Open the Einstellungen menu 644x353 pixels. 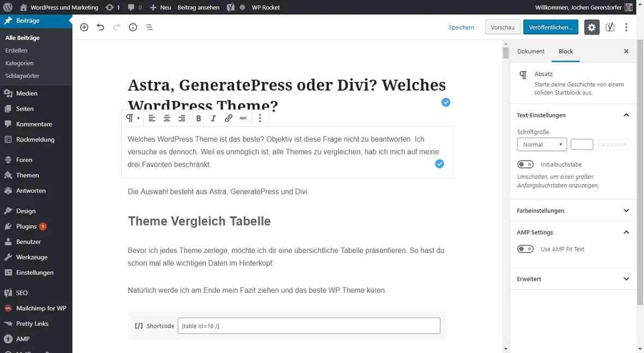[x=36, y=272]
